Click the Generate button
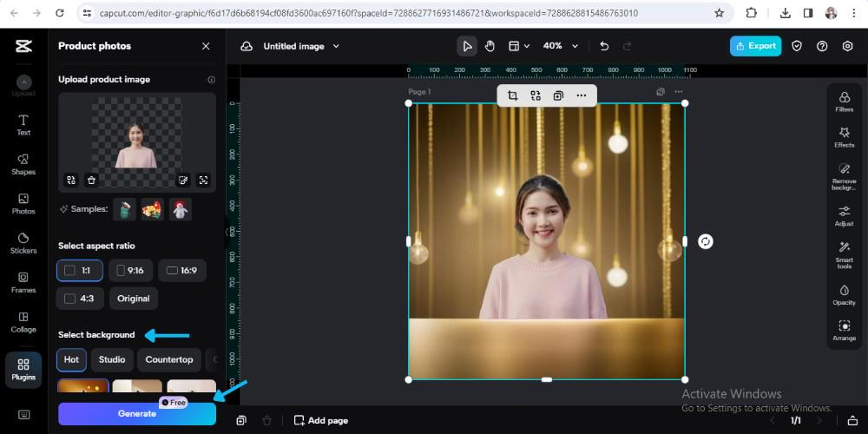868x434 pixels. click(x=137, y=413)
